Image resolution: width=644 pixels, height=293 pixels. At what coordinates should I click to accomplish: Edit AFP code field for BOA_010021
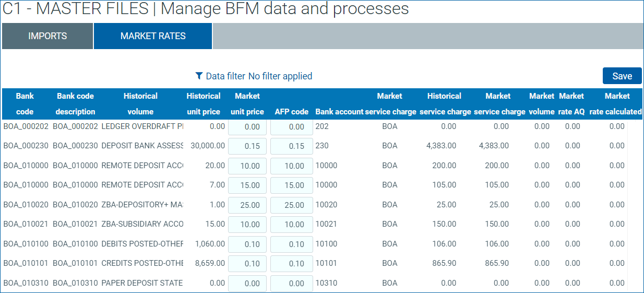292,225
